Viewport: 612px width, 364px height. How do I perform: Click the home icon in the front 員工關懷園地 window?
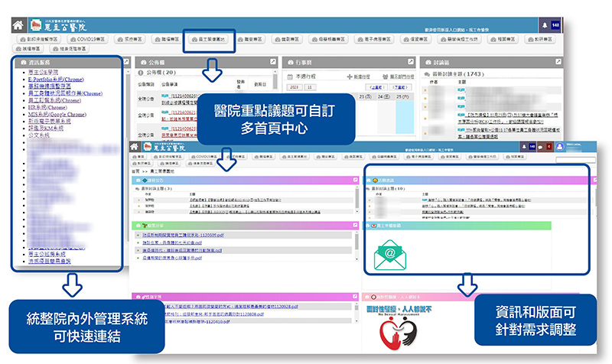pos(135,147)
